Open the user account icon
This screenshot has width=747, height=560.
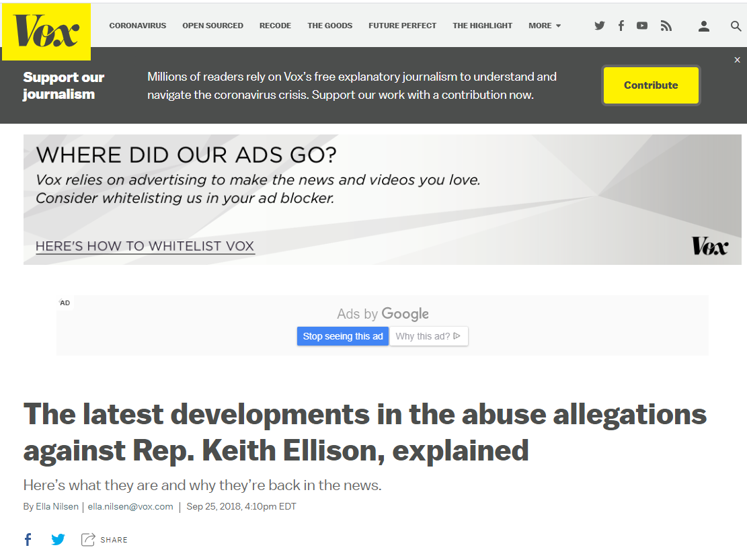tap(704, 26)
